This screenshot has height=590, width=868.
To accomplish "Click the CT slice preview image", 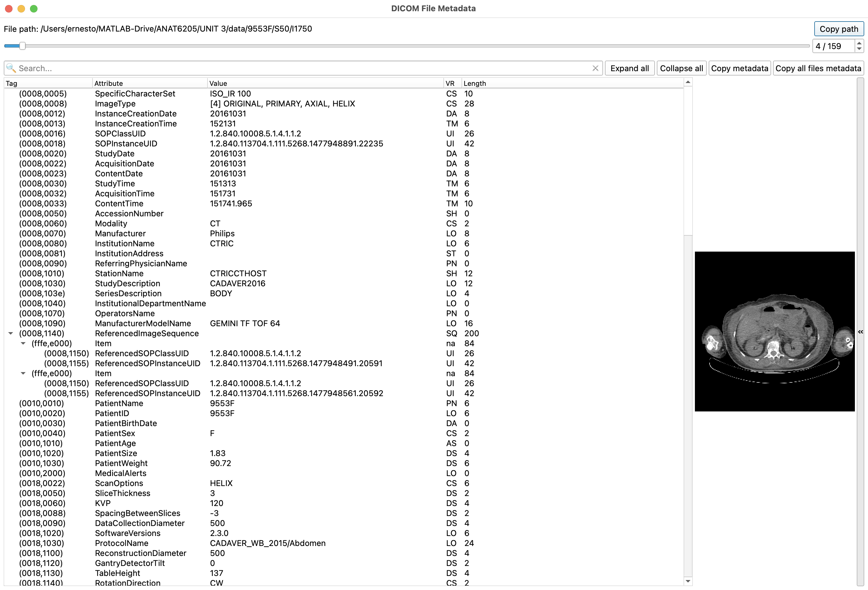I will [775, 332].
